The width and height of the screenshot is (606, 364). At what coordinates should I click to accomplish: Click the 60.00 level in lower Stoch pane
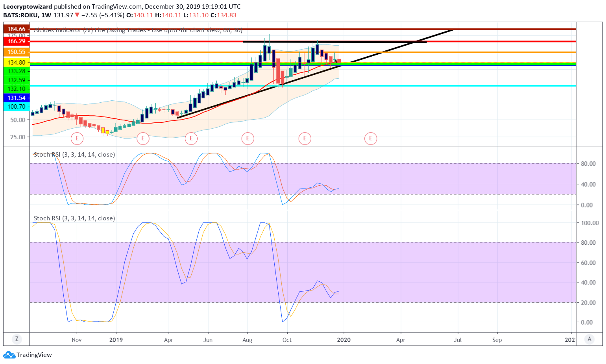click(588, 262)
